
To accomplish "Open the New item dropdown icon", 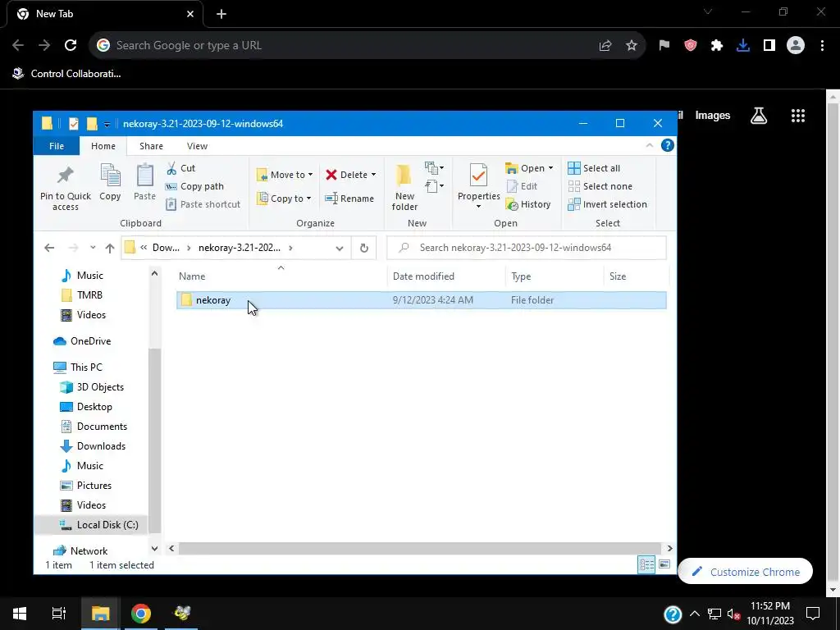I will [434, 168].
